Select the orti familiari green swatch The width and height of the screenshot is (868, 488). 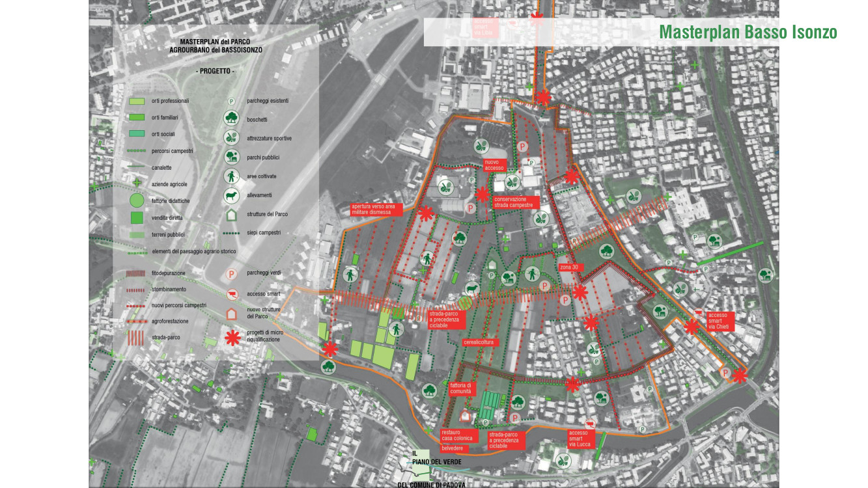(137, 118)
